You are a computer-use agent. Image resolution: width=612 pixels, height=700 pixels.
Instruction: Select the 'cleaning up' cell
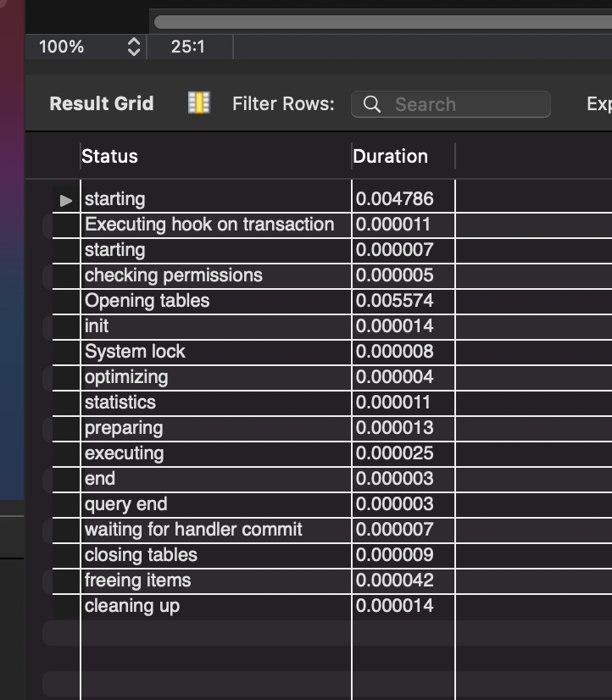click(x=216, y=606)
